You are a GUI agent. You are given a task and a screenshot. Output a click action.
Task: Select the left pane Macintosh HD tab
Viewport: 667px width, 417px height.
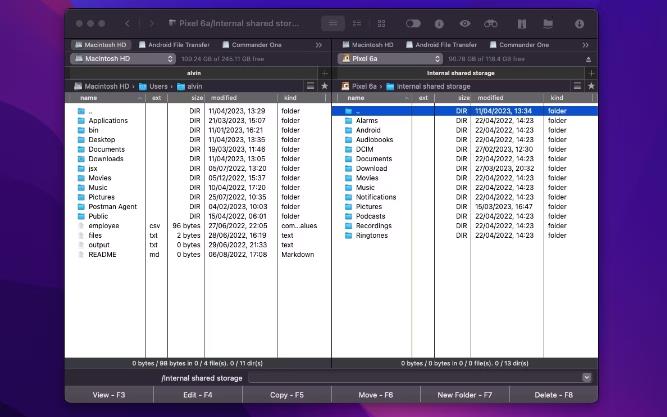[x=101, y=45]
